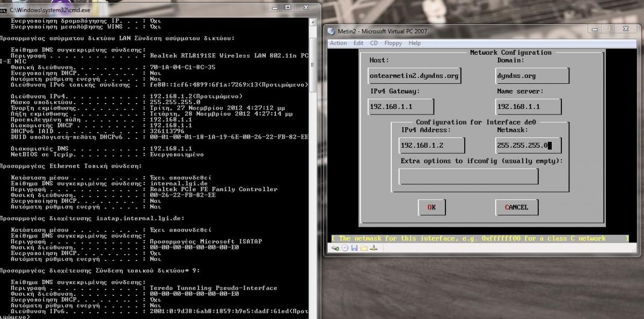Minimize the Virtual PC window
This screenshot has width=644, height=319.
point(594,28)
